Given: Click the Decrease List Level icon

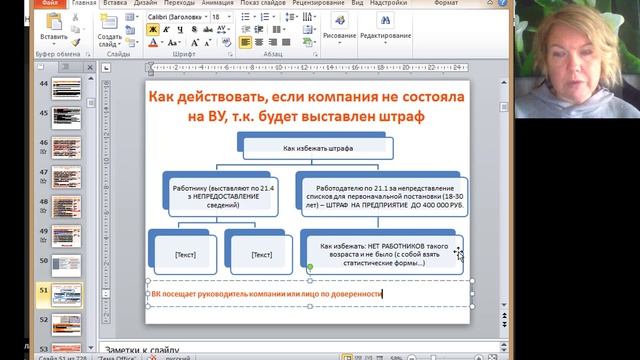Looking at the screenshot, I should click(x=246, y=29).
